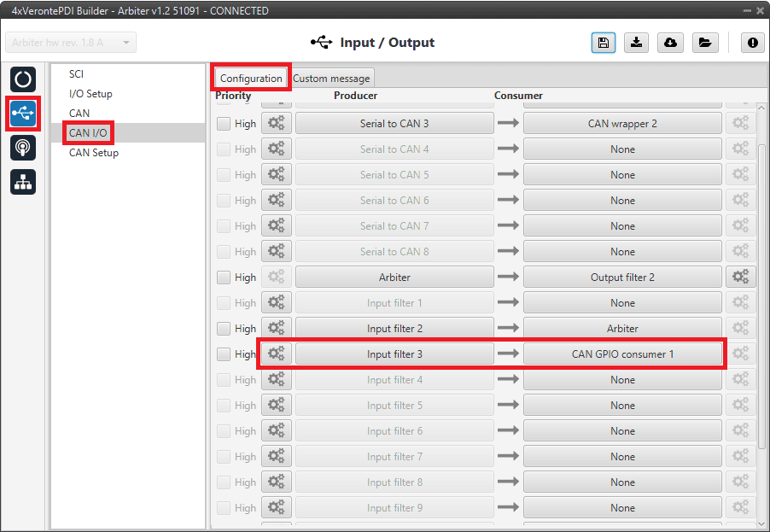This screenshot has width=770, height=532.
Task: Open gear settings for Serial to CAN 7
Action: click(x=277, y=225)
